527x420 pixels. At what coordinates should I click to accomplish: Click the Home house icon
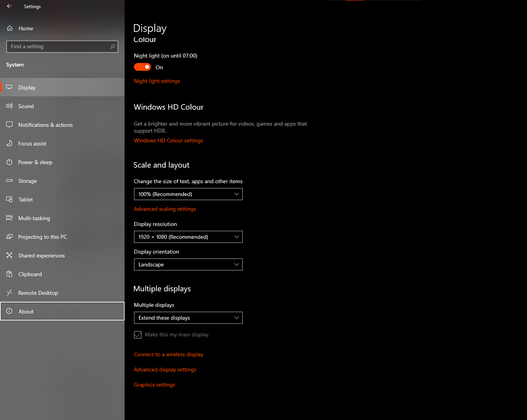tap(10, 28)
